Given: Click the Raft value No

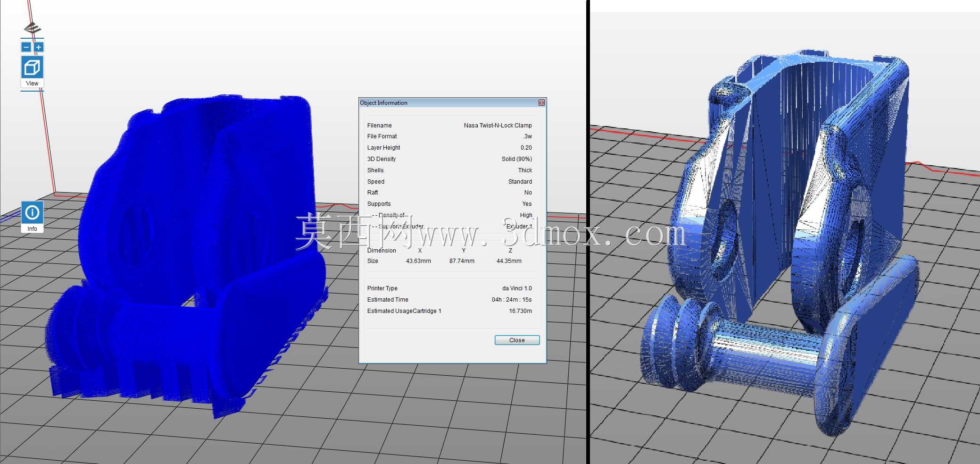Looking at the screenshot, I should pyautogui.click(x=528, y=193).
